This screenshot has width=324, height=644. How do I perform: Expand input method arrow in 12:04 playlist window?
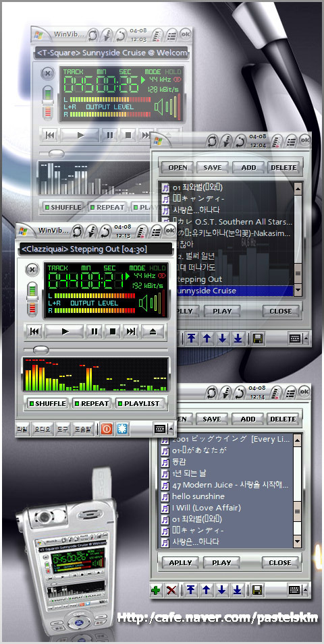coord(306,339)
